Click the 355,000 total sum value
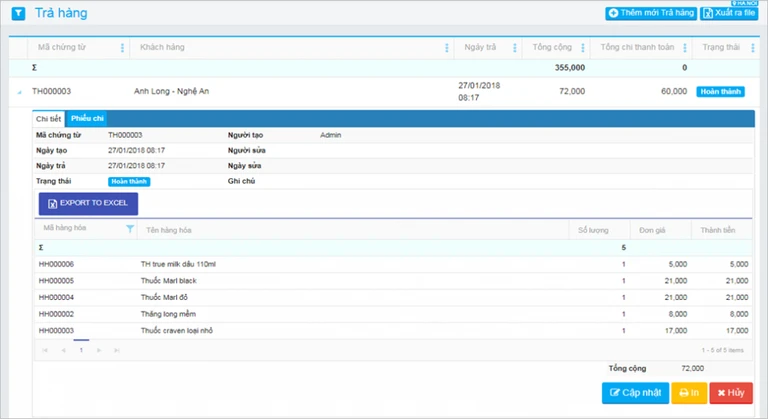Image resolution: width=768 pixels, height=419 pixels. click(x=570, y=68)
